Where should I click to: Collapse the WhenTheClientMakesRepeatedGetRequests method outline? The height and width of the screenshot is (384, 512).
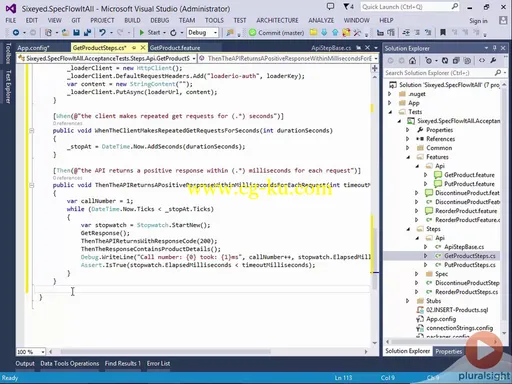pyautogui.click(x=31, y=131)
